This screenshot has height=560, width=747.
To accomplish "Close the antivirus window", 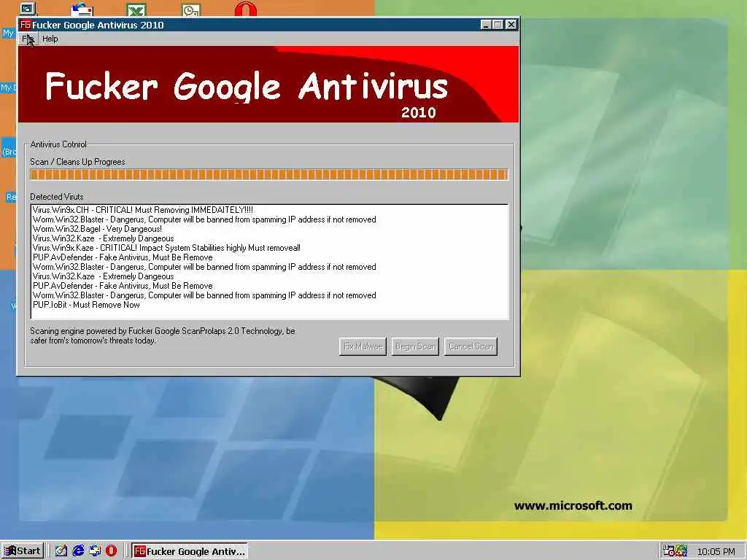I will (x=511, y=25).
